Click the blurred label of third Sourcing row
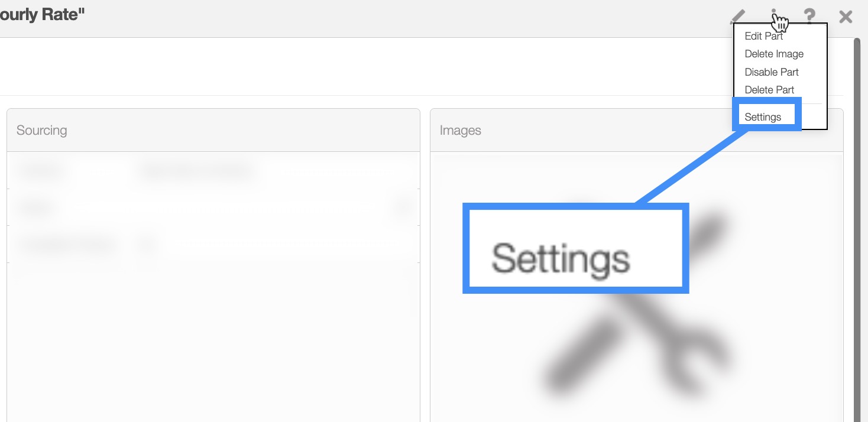Viewport: 868px width, 422px height. click(66, 244)
